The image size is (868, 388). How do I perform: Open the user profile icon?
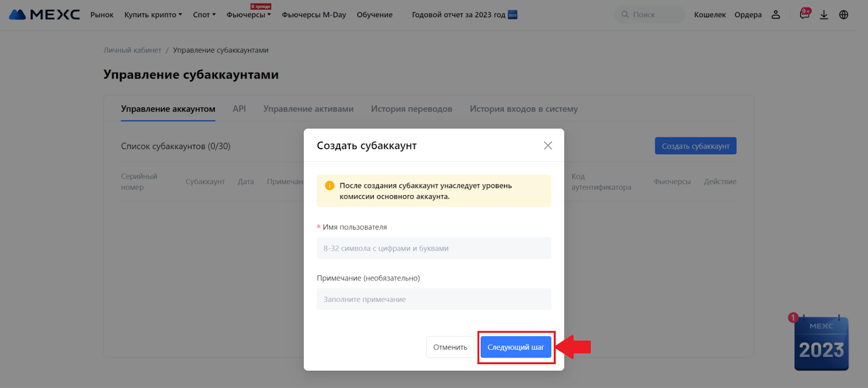[x=776, y=15]
